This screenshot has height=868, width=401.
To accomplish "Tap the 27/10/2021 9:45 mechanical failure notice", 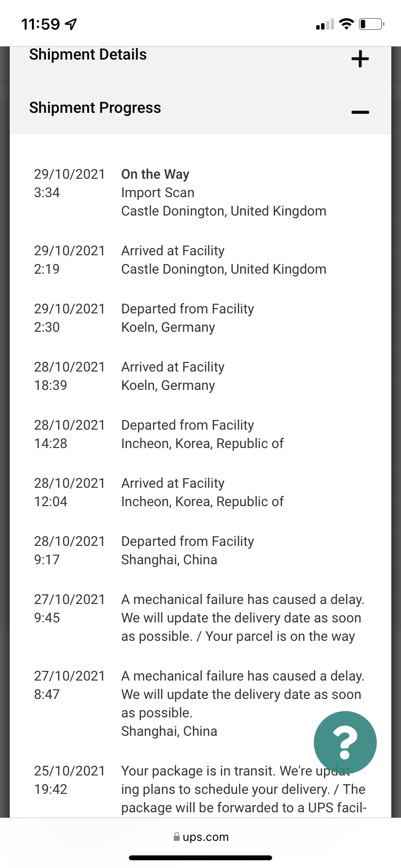I will (242, 618).
